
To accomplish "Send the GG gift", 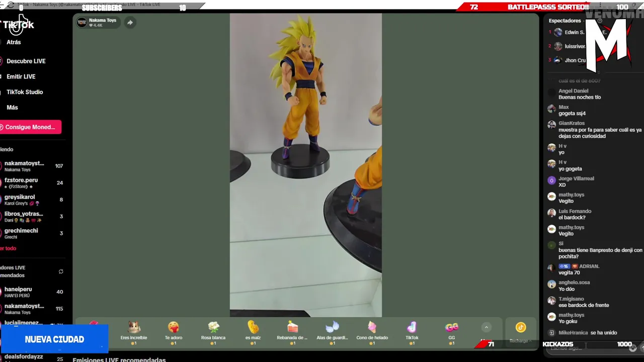I will point(451,333).
